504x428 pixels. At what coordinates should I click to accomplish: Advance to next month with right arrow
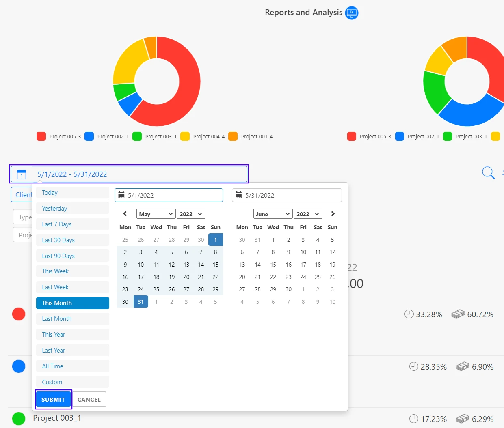point(333,214)
